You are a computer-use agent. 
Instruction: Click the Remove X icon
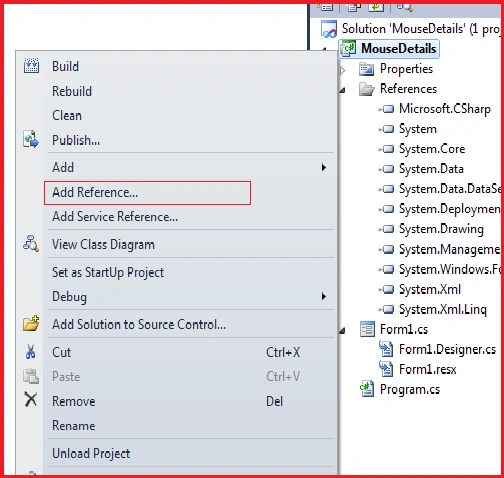coord(31,399)
